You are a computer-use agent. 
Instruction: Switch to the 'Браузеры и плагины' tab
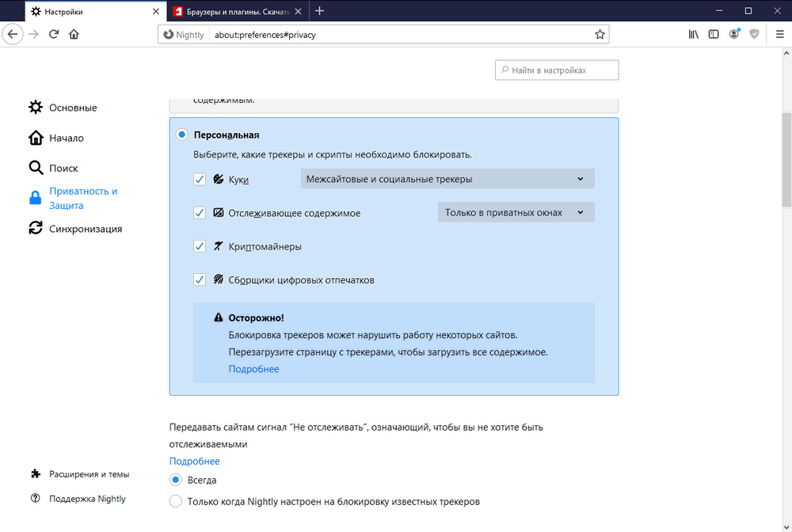[x=234, y=11]
